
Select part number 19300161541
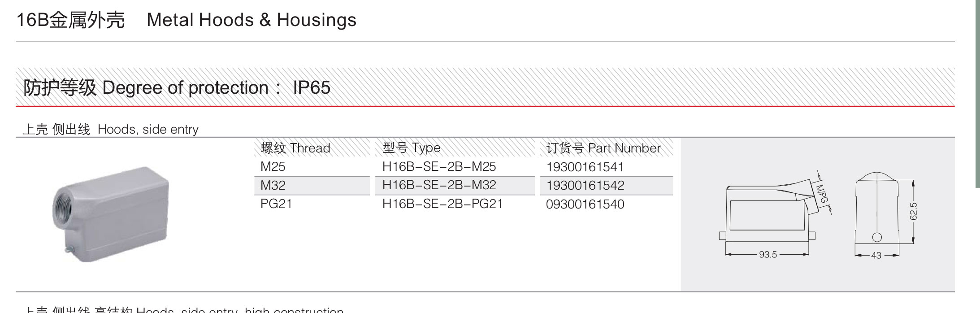point(585,167)
